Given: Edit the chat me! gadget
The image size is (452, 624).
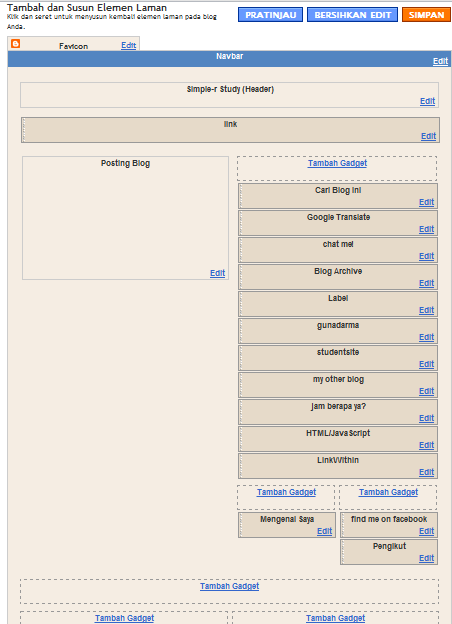Looking at the screenshot, I should pyautogui.click(x=426, y=256).
